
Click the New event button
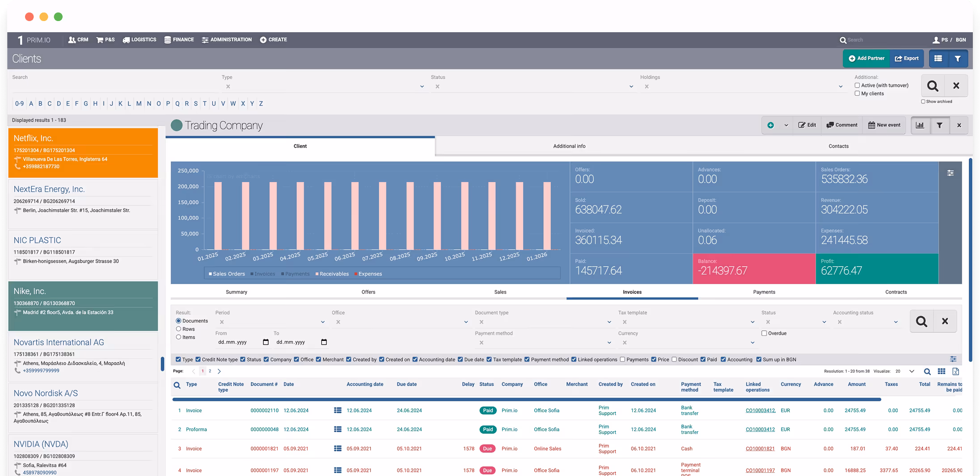[884, 125]
